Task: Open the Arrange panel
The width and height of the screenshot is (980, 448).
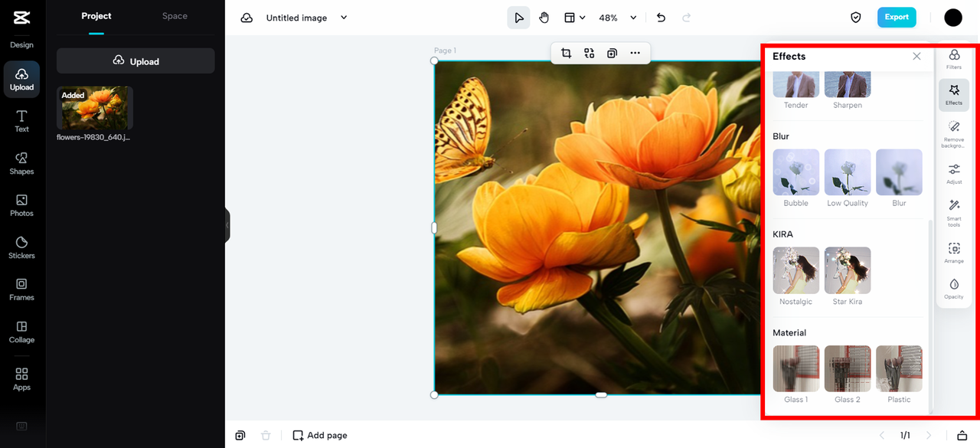Action: [953, 252]
